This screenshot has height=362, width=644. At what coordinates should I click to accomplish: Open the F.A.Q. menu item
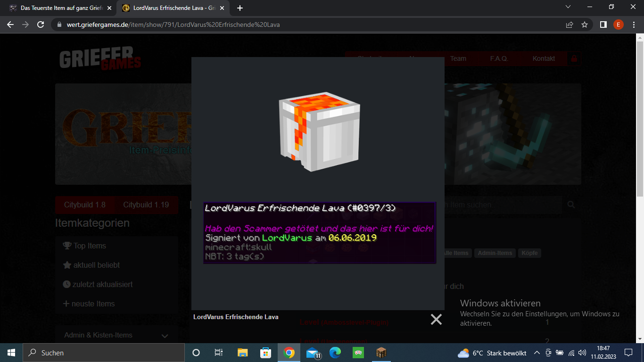click(499, 58)
